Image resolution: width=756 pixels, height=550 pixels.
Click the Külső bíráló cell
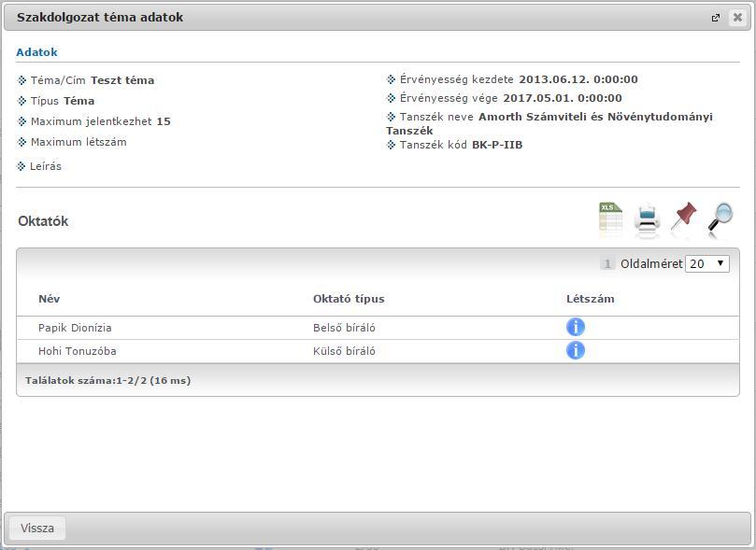(x=344, y=351)
